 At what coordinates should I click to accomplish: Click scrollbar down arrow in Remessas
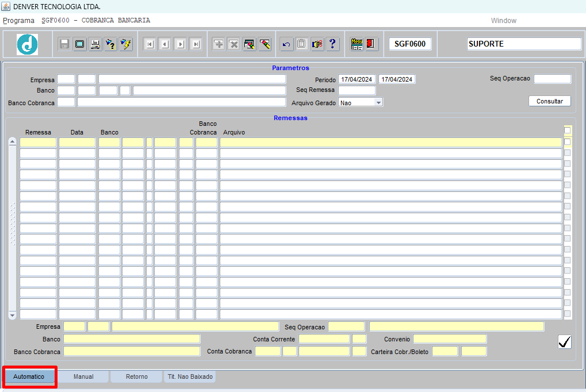(x=12, y=316)
